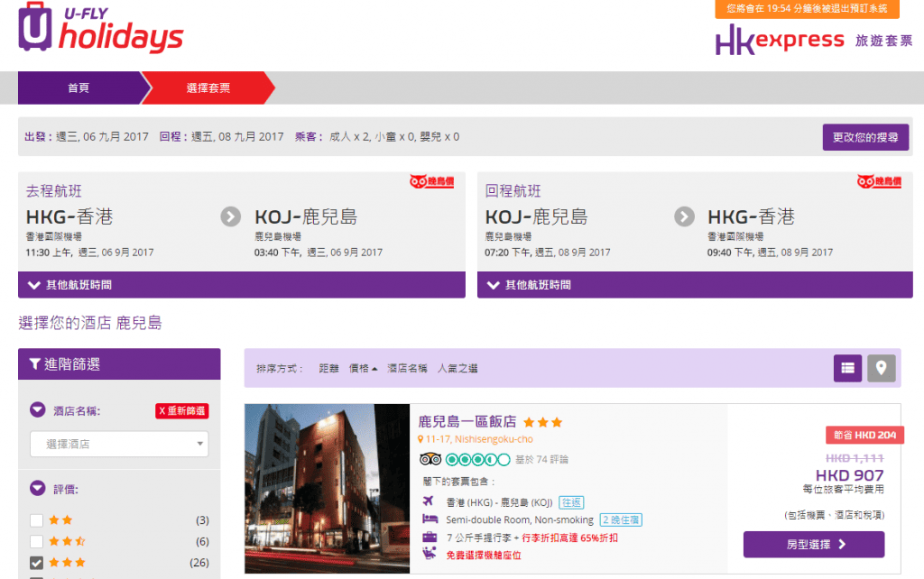Uncheck the 3-star rating checkbox

[x=37, y=563]
